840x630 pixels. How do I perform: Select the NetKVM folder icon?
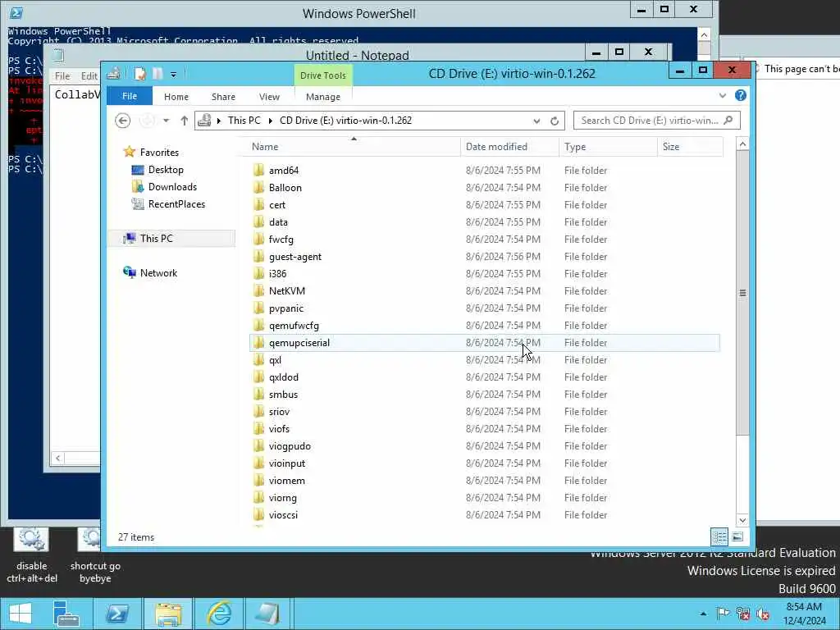coord(258,291)
